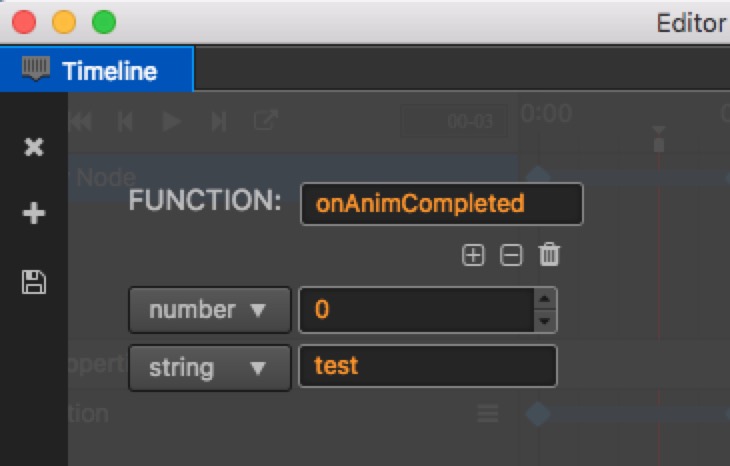Close the event editor with X icon
730x466 pixels.
point(34,147)
